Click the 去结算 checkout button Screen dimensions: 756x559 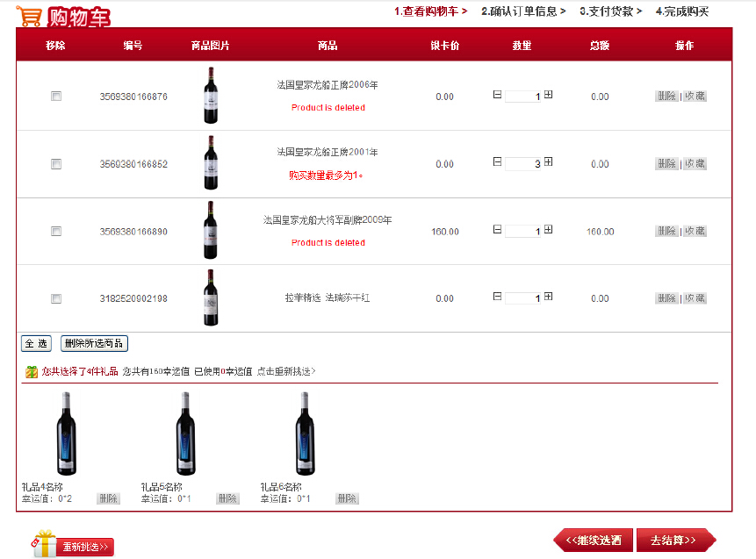[675, 541]
